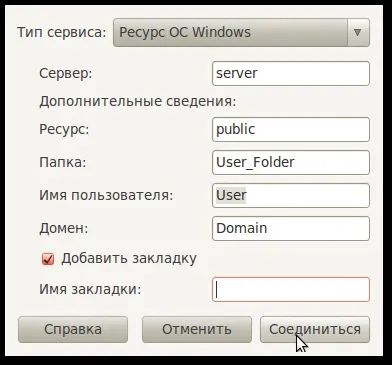Screen dimensions: 392x365
Task: Click the "Тип сервиса:" label
Action: tap(62, 33)
